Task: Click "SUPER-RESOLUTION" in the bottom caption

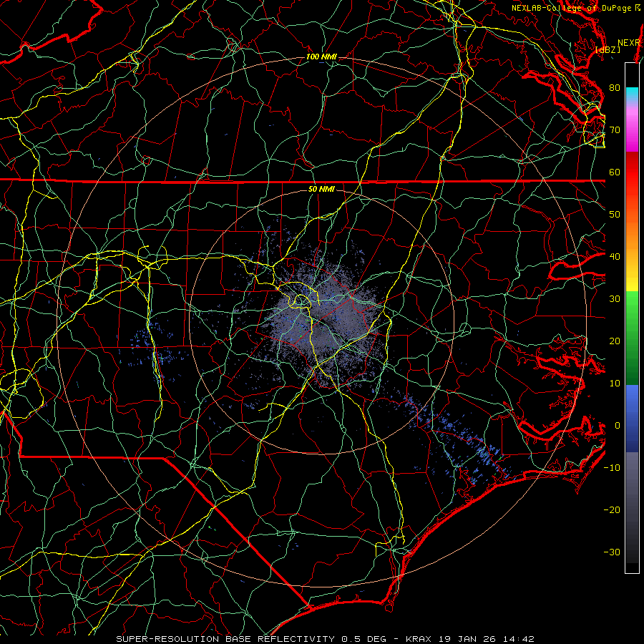Action: pos(167,639)
